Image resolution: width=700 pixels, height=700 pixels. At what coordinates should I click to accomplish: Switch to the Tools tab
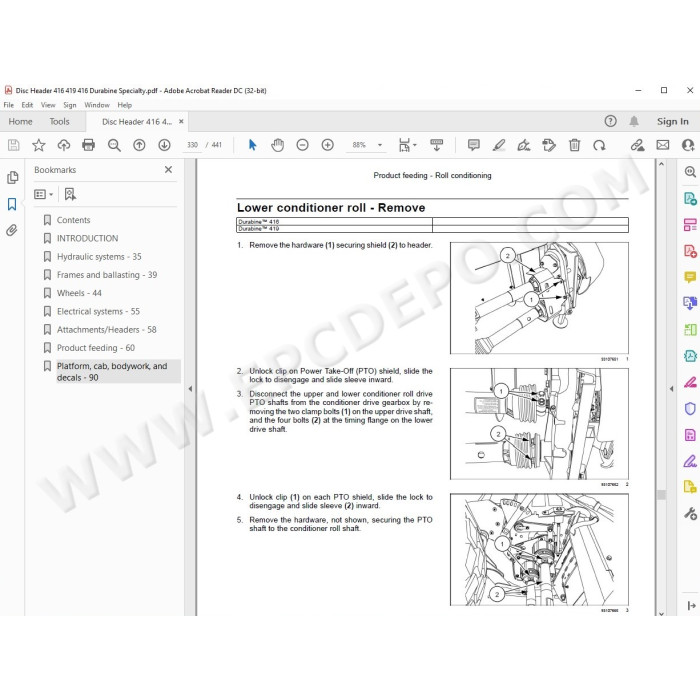pyautogui.click(x=59, y=121)
